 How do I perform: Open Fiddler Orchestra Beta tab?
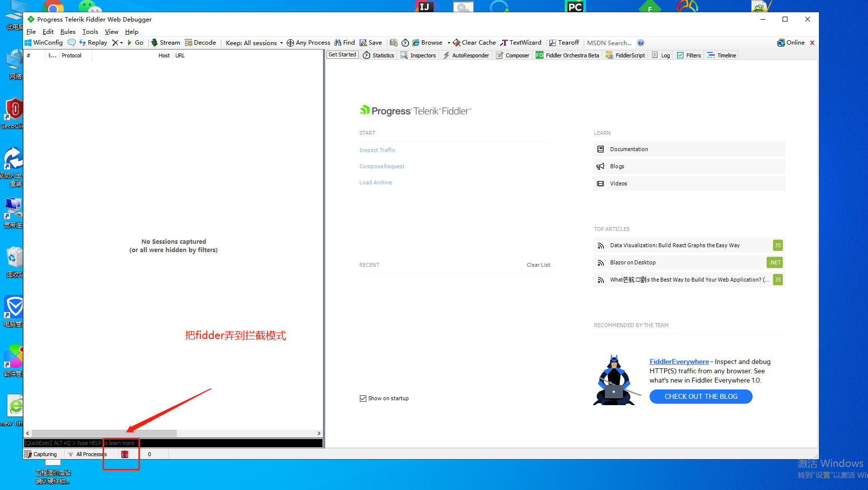(x=568, y=55)
